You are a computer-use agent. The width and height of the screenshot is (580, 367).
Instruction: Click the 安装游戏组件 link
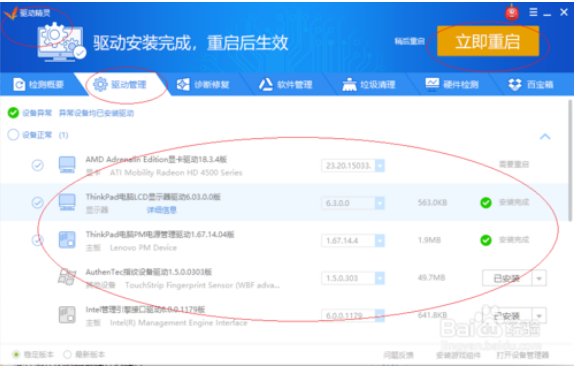458,355
